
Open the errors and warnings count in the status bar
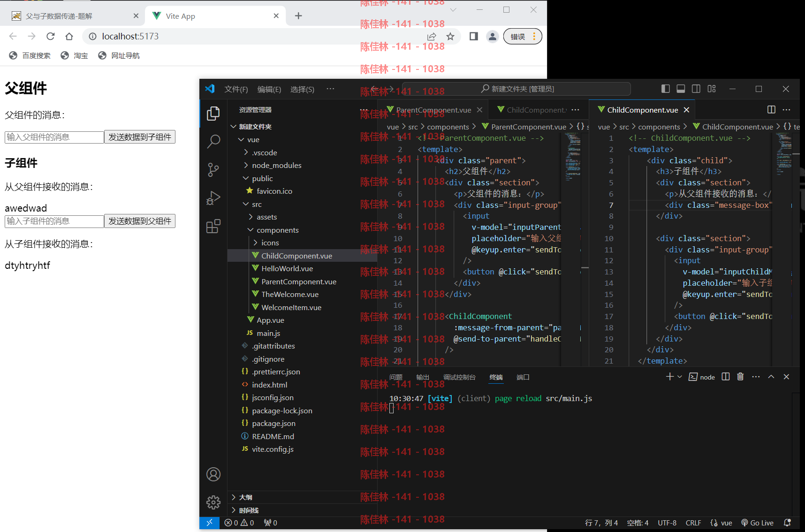tap(239, 523)
